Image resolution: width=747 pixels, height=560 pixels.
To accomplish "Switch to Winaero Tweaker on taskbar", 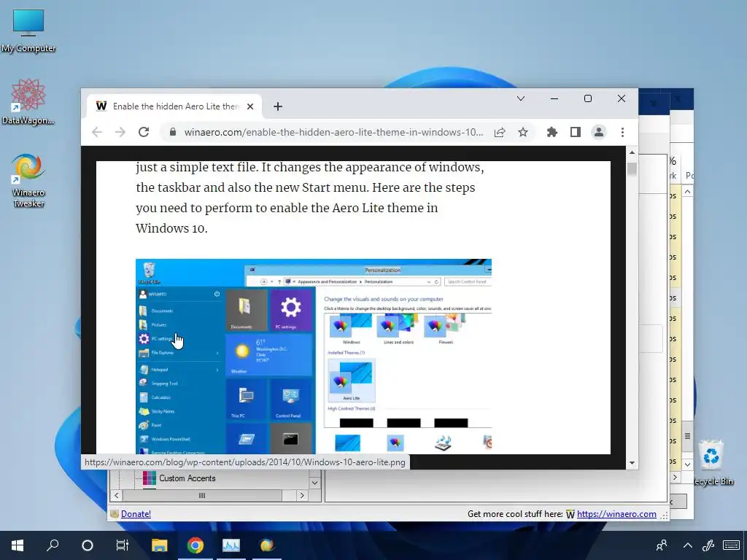I will 267,545.
